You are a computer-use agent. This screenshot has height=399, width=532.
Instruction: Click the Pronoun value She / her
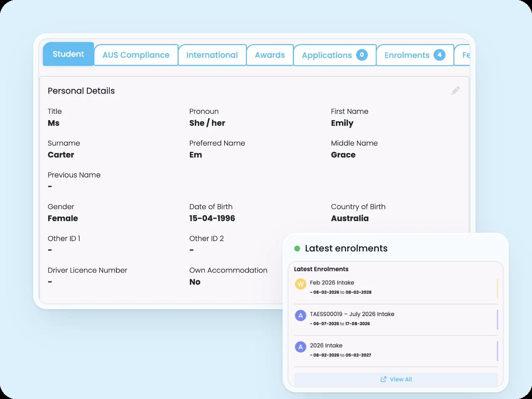point(207,123)
